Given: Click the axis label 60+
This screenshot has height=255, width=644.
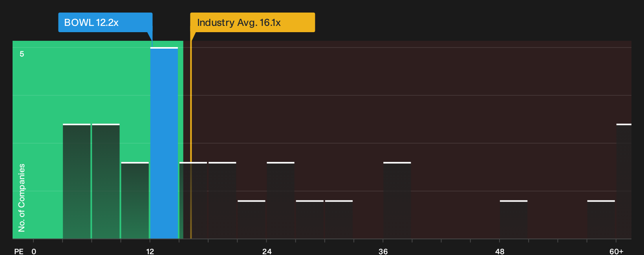Looking at the screenshot, I should click(617, 251).
